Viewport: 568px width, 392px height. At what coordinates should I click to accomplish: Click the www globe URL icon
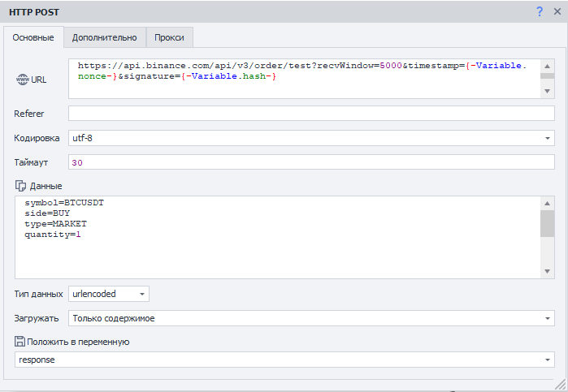coord(22,80)
